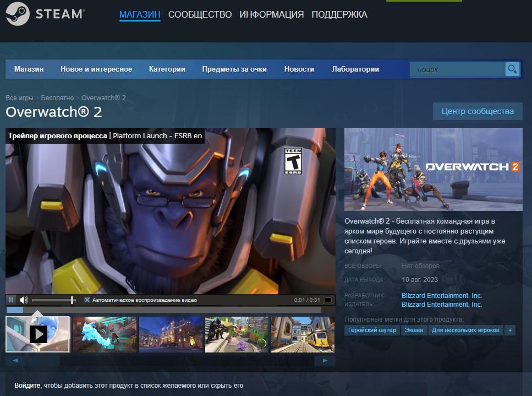Click the Overwatch 2 header image

click(x=434, y=169)
